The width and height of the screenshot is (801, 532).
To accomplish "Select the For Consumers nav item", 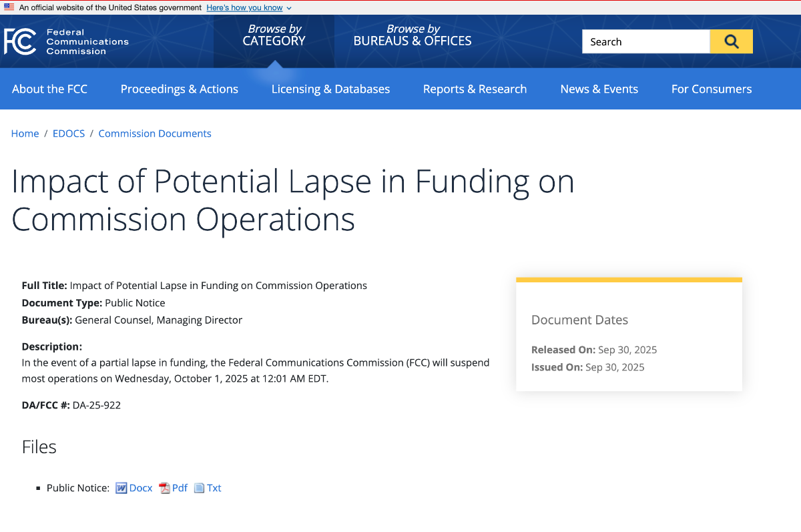I will coord(711,89).
